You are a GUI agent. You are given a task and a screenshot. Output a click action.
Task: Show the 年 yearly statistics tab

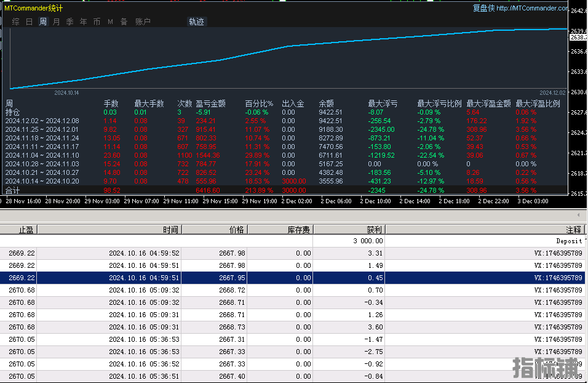84,22
